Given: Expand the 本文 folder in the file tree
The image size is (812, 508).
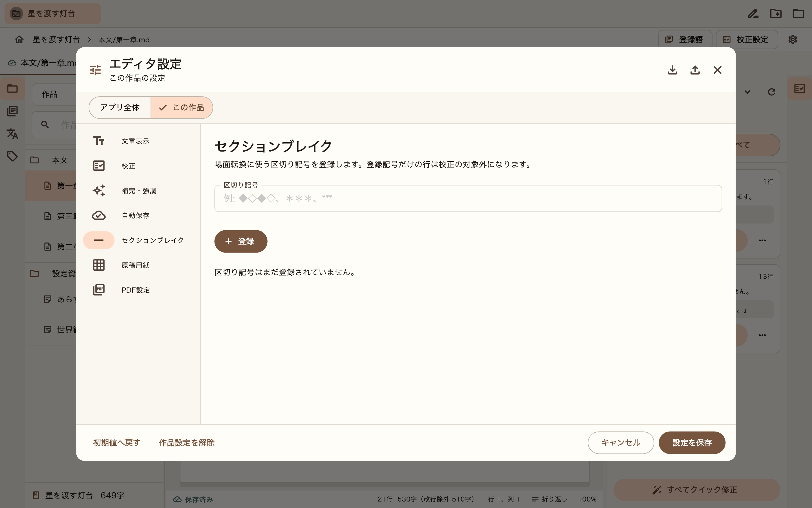Looking at the screenshot, I should (x=51, y=160).
